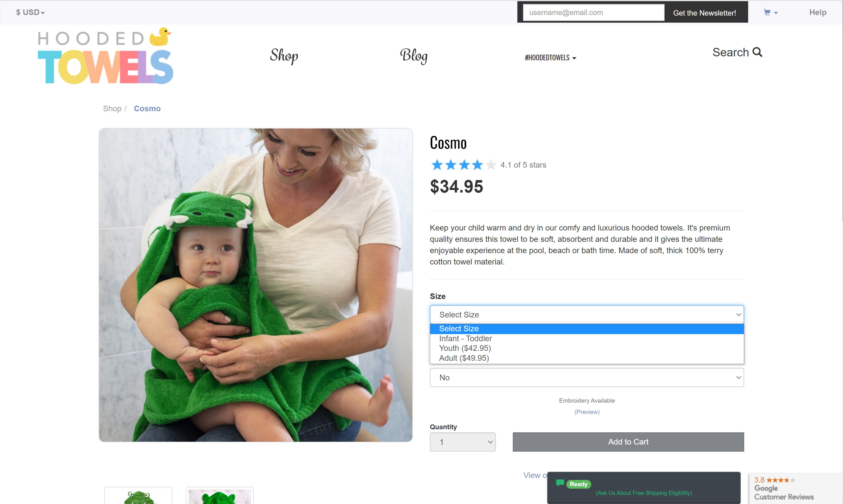This screenshot has height=504, width=843.
Task: Click the newsletter email input field
Action: (593, 12)
